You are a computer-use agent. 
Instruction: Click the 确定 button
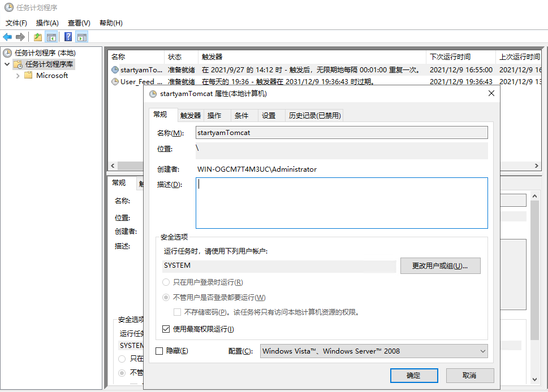pyautogui.click(x=414, y=375)
